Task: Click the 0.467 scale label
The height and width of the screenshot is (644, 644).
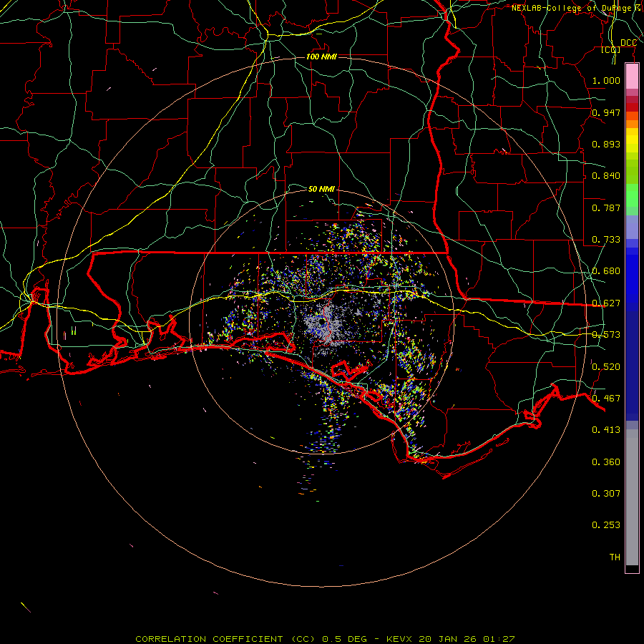Action: 606,399
